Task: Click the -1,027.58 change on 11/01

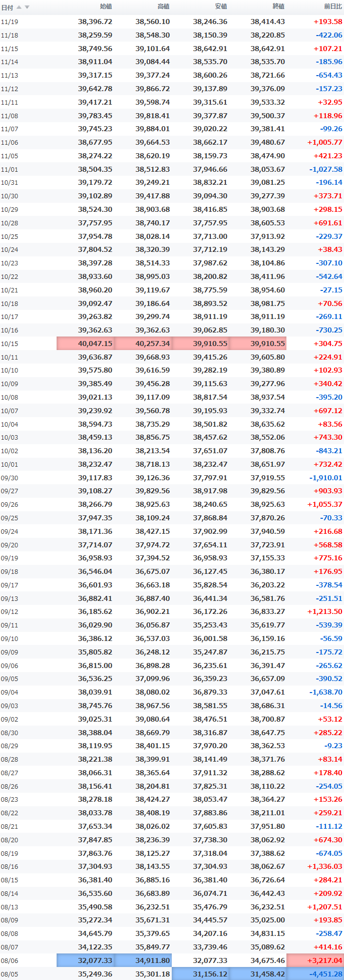Action: (326, 169)
